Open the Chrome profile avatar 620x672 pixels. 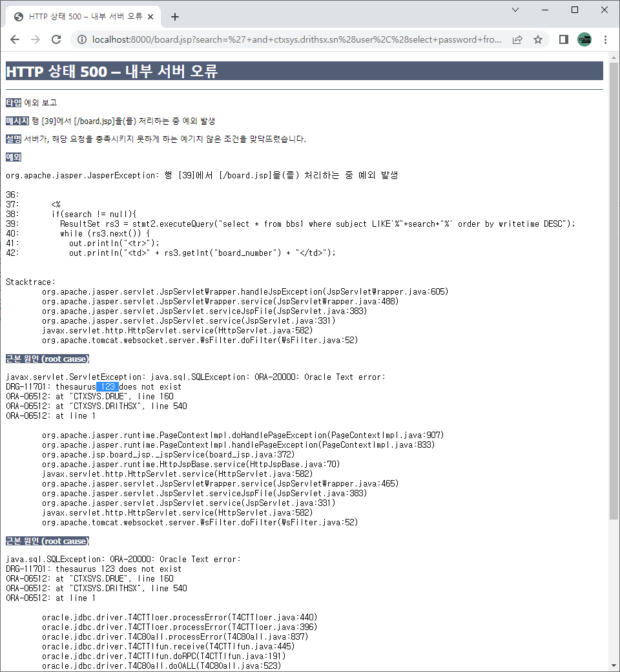(x=584, y=40)
